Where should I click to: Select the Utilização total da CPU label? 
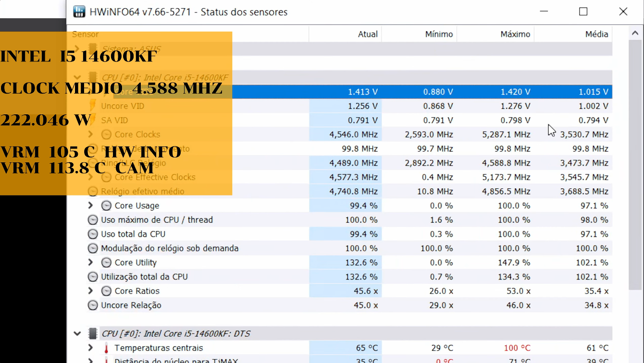coord(144,277)
